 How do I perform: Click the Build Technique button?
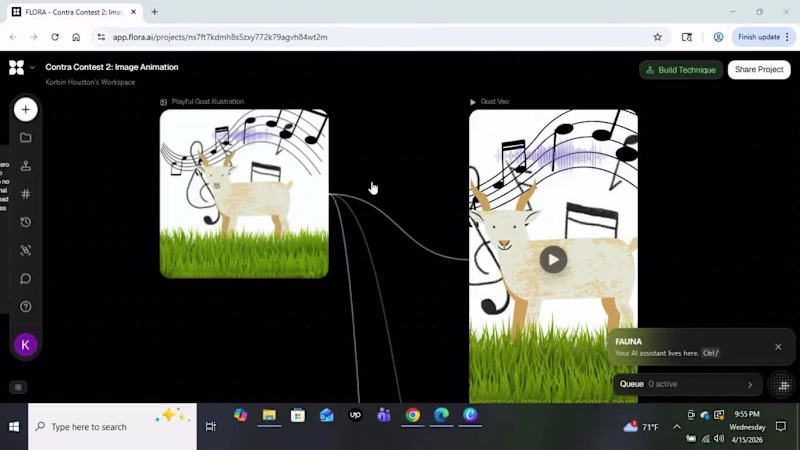click(x=681, y=70)
